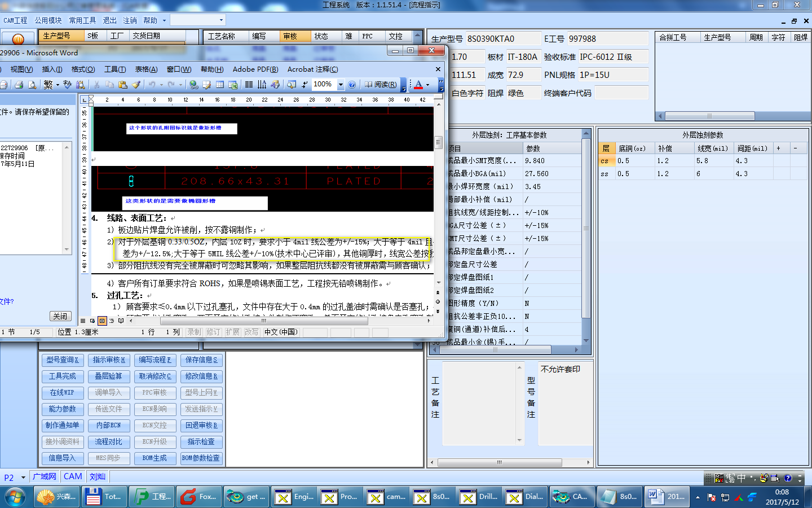This screenshot has width=812, height=508.
Task: Open the 繁 conversion dropdown arrow
Action: 58,85
